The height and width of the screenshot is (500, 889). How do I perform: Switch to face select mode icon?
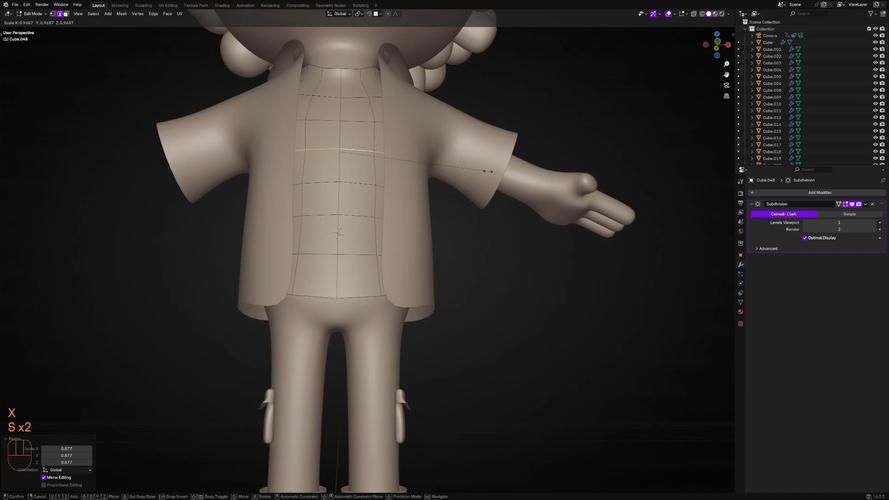click(65, 14)
